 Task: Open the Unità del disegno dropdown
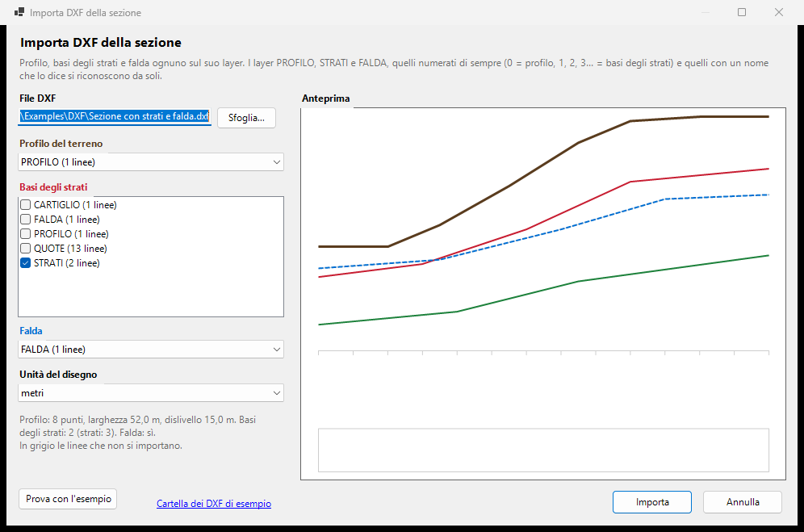click(151, 393)
